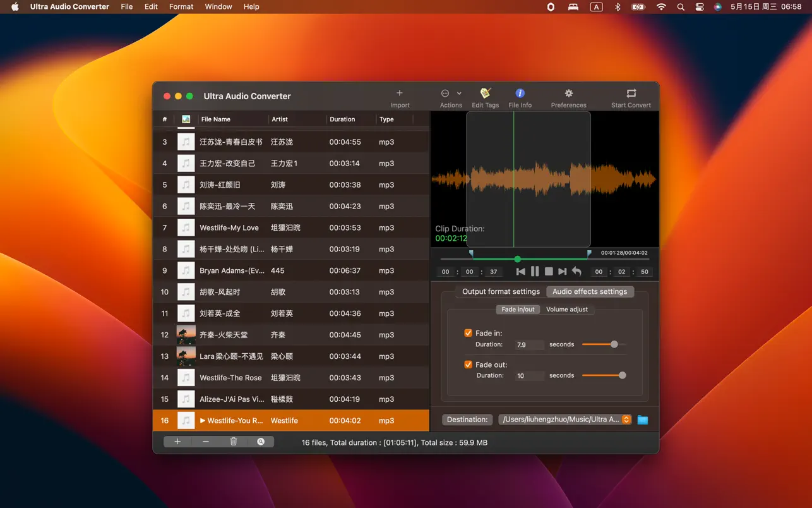Select row Westlife-The Rose
812x508 pixels.
click(291, 378)
